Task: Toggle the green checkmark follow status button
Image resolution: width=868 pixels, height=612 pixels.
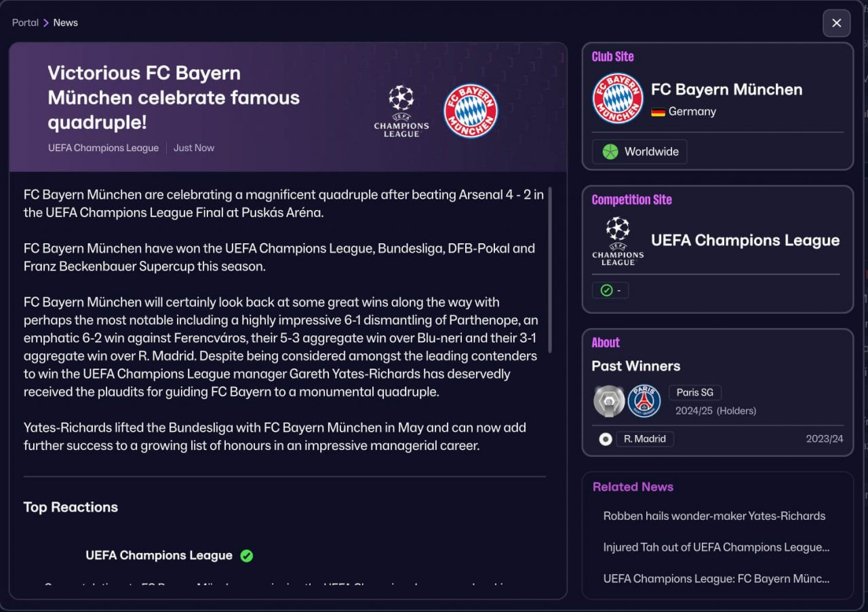Action: (610, 290)
